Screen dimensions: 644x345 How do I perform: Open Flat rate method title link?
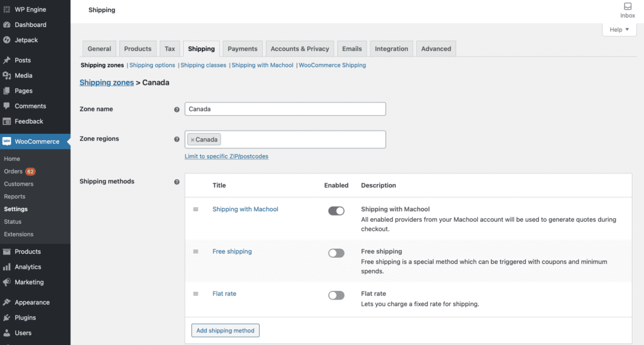pos(225,293)
